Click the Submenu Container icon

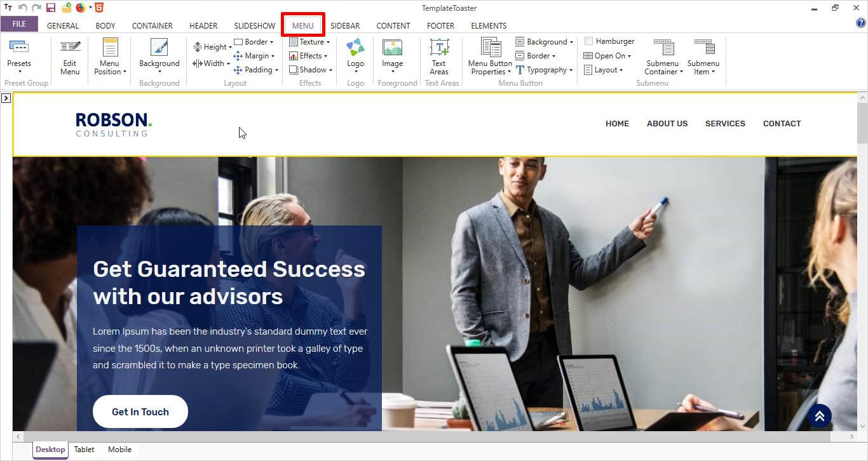point(663,48)
